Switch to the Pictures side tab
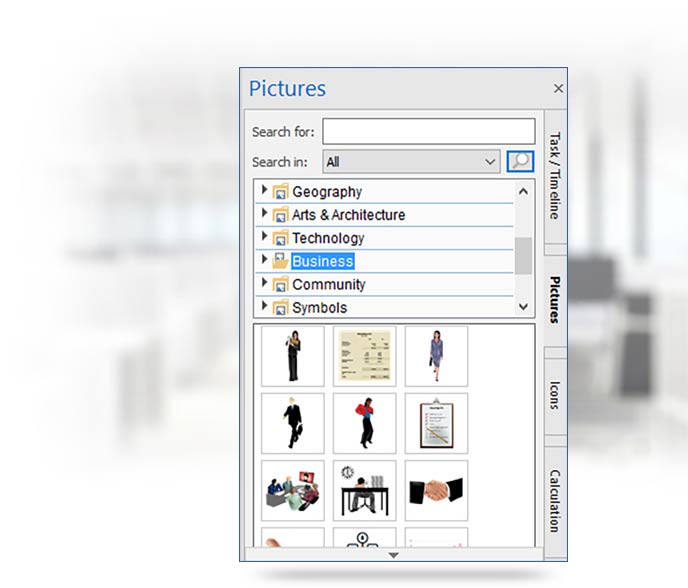This screenshot has width=688, height=588. click(555, 300)
